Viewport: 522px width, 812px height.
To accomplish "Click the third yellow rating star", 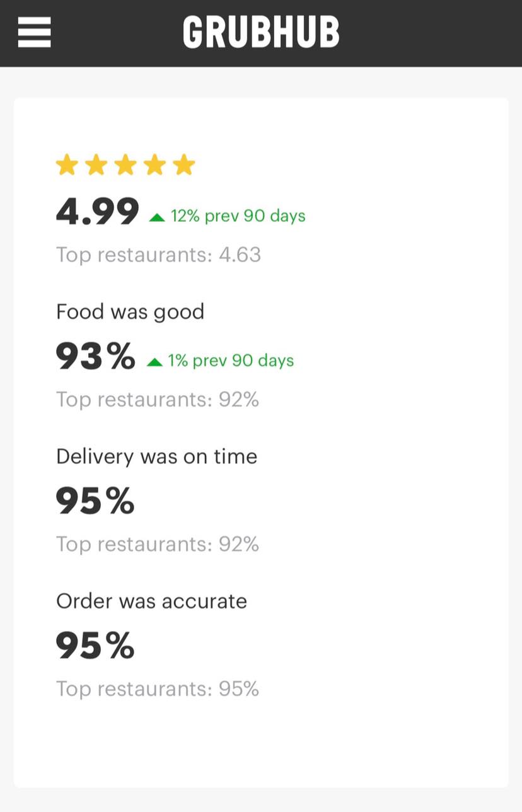I will [x=125, y=165].
